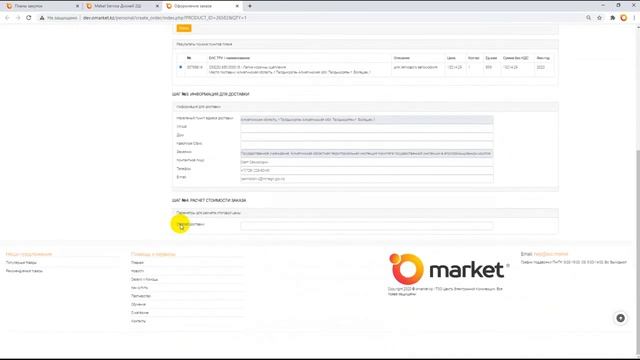Open the Рекомендуемые товары footer link
Image resolution: width=640 pixels, height=360 pixels.
[x=24, y=271]
